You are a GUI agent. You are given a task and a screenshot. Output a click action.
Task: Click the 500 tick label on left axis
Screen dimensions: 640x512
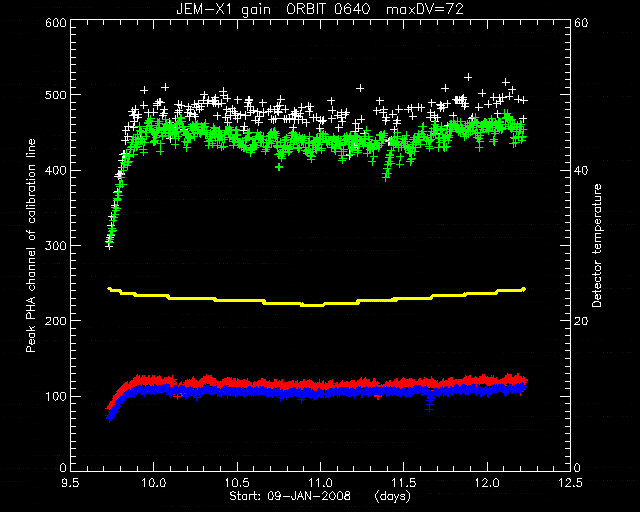click(56, 95)
